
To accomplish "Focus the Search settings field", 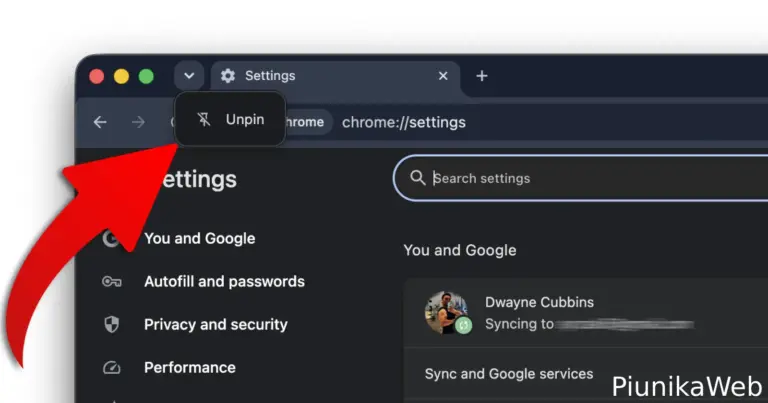I will [x=580, y=178].
